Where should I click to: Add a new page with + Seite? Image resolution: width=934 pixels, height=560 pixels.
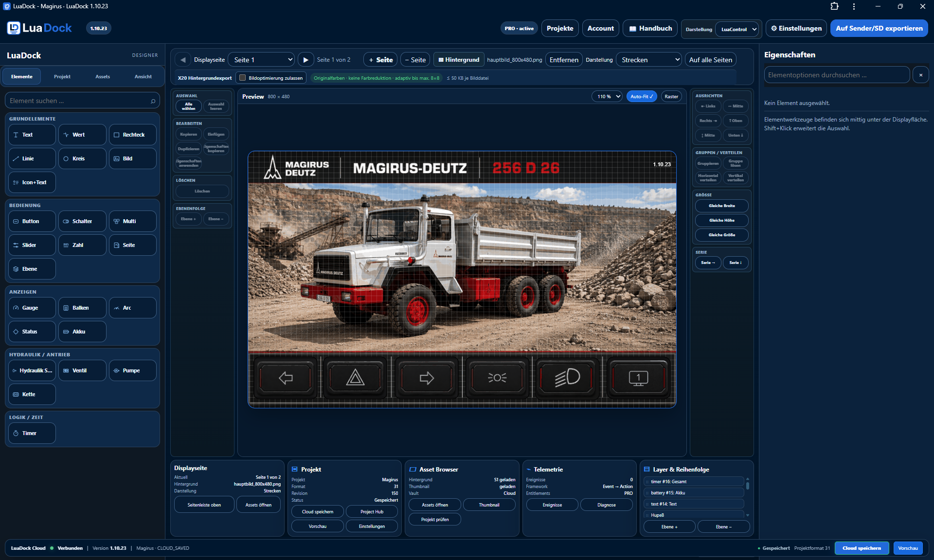pyautogui.click(x=380, y=60)
